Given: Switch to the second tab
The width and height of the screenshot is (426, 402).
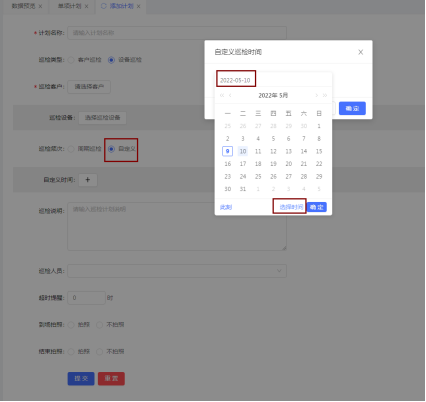Looking at the screenshot, I should (69, 6).
